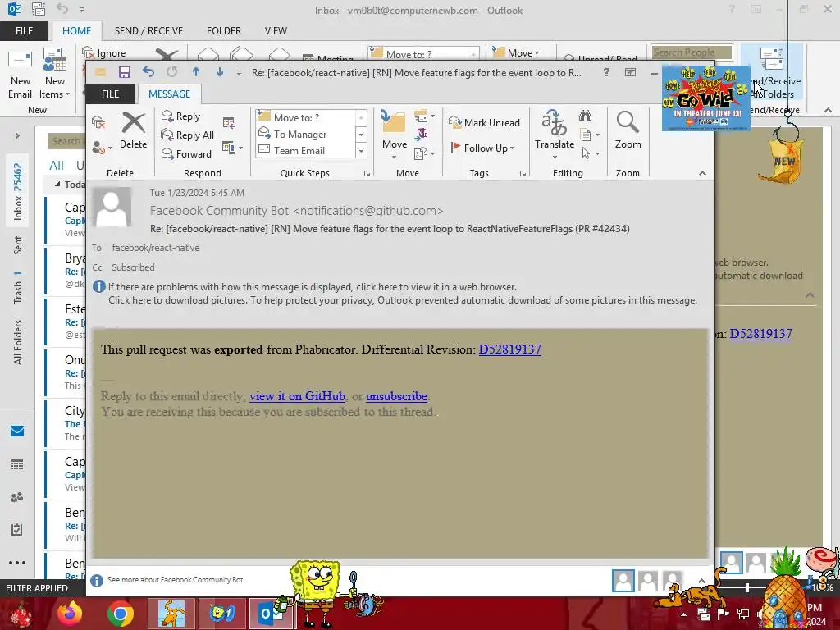Reply with Meeting icon in Respond group
The height and width of the screenshot is (630, 840).
[230, 123]
